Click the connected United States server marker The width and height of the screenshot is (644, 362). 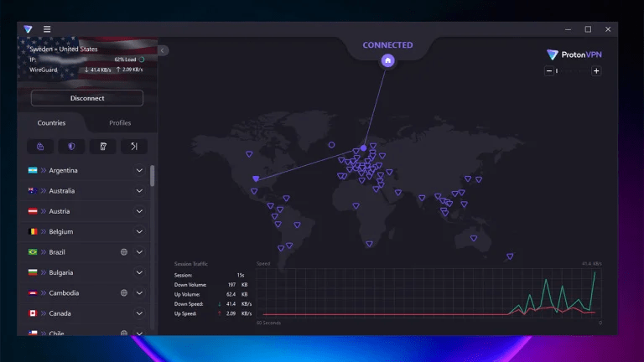[x=256, y=178]
